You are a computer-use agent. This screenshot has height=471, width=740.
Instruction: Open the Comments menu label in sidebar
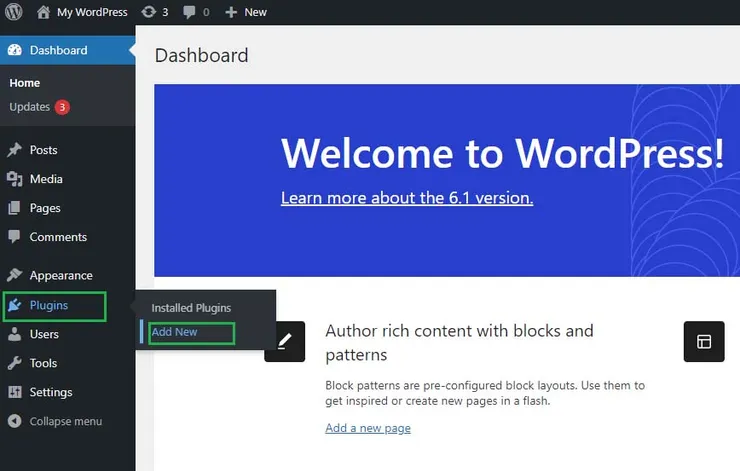(x=58, y=237)
